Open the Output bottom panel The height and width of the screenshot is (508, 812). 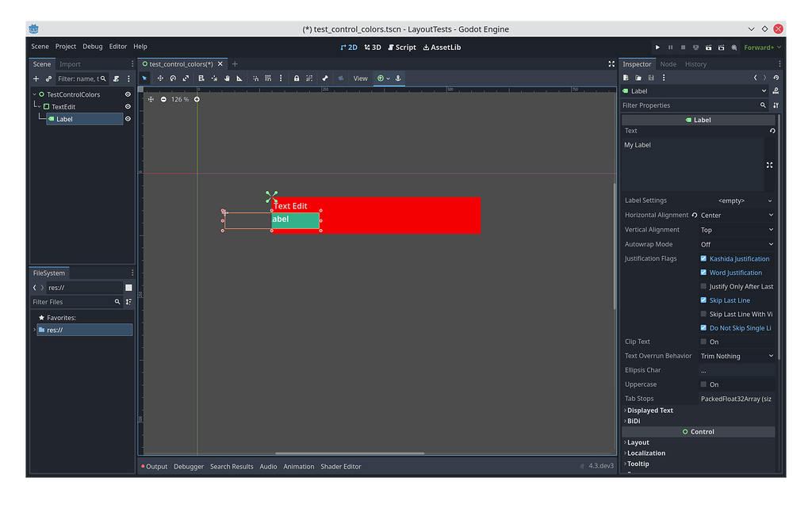point(155,467)
